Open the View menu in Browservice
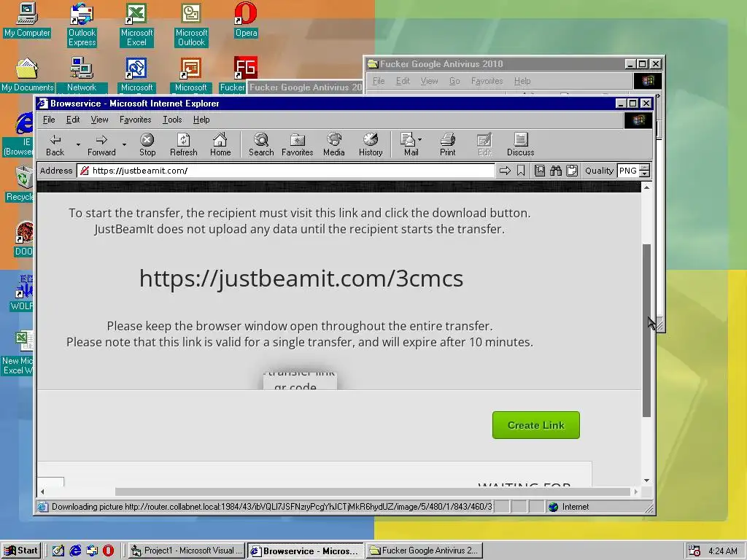Image resolution: width=747 pixels, height=560 pixels. coord(99,120)
